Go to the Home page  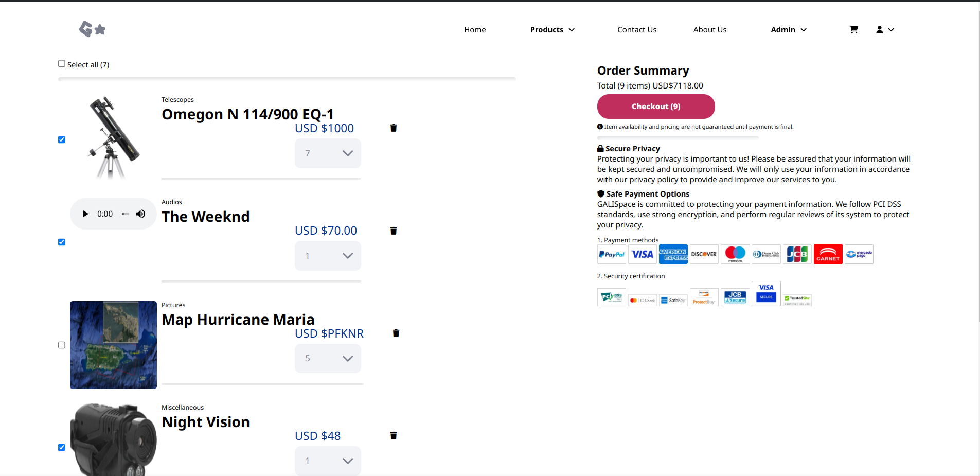pyautogui.click(x=475, y=30)
